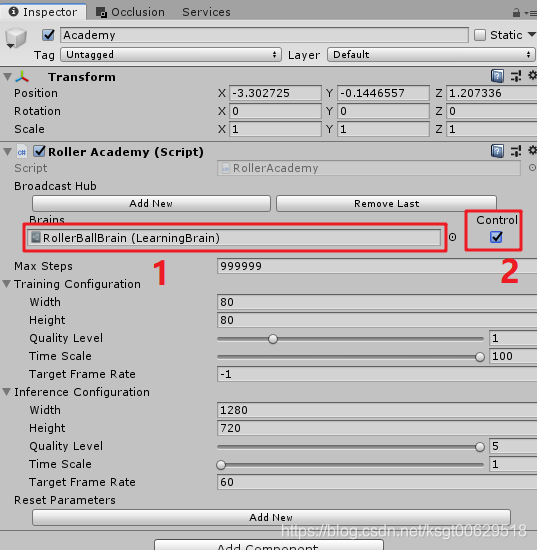537x550 pixels.
Task: Open Roller Academy script help icon
Action: pos(497,151)
